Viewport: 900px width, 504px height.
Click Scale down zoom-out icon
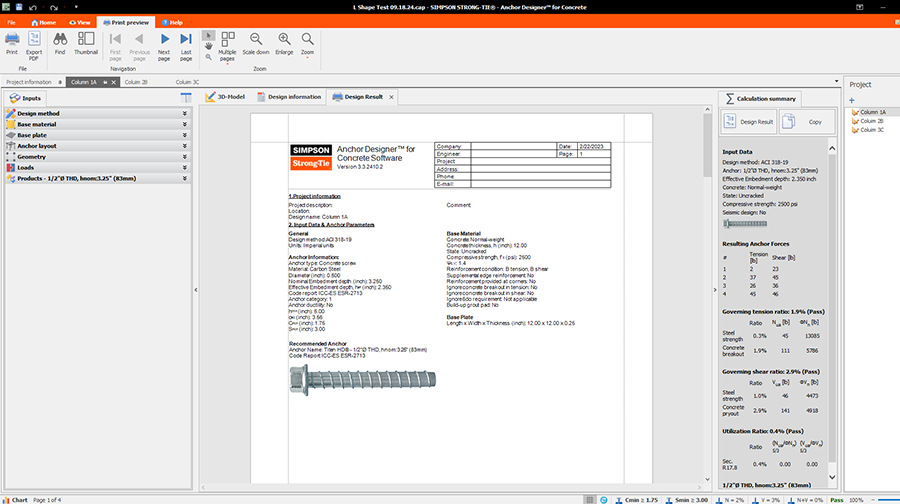coord(255,39)
